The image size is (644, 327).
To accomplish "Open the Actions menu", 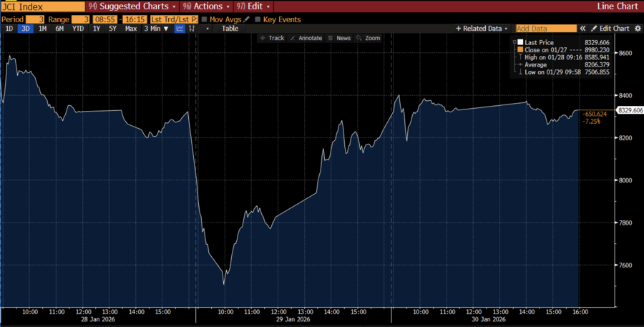I will [208, 6].
